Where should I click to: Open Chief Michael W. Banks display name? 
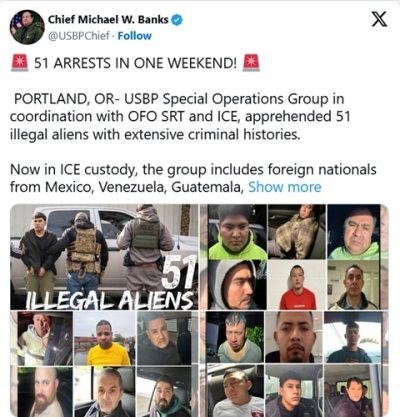pos(108,20)
